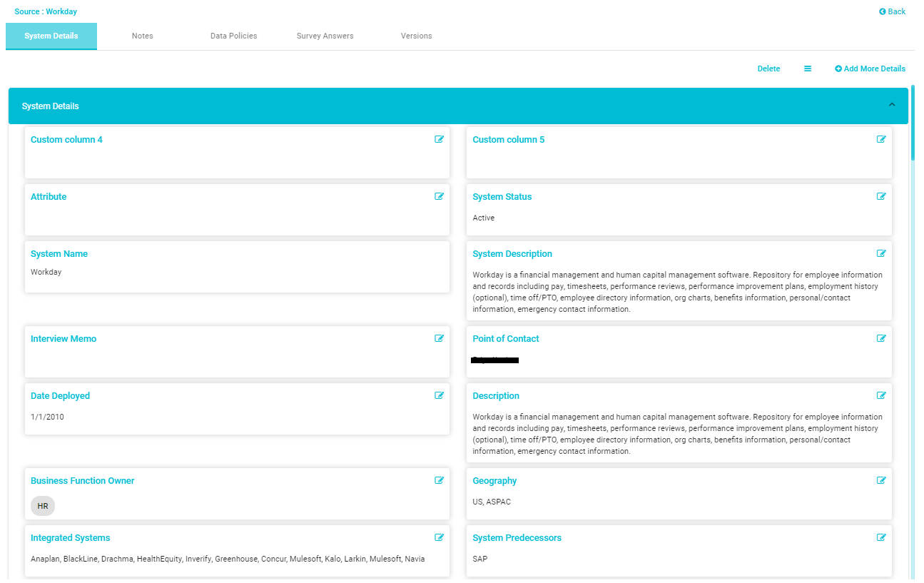This screenshot has width=924, height=583.
Task: Click the Source : Workday label
Action: pos(46,11)
